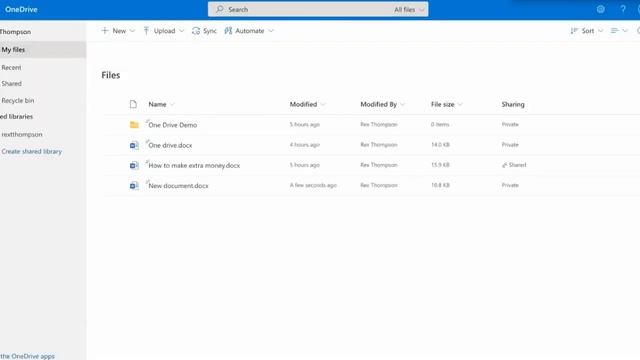Screen dimensions: 640x360
Task: Open One drive.docx file name
Action: coord(170,145)
